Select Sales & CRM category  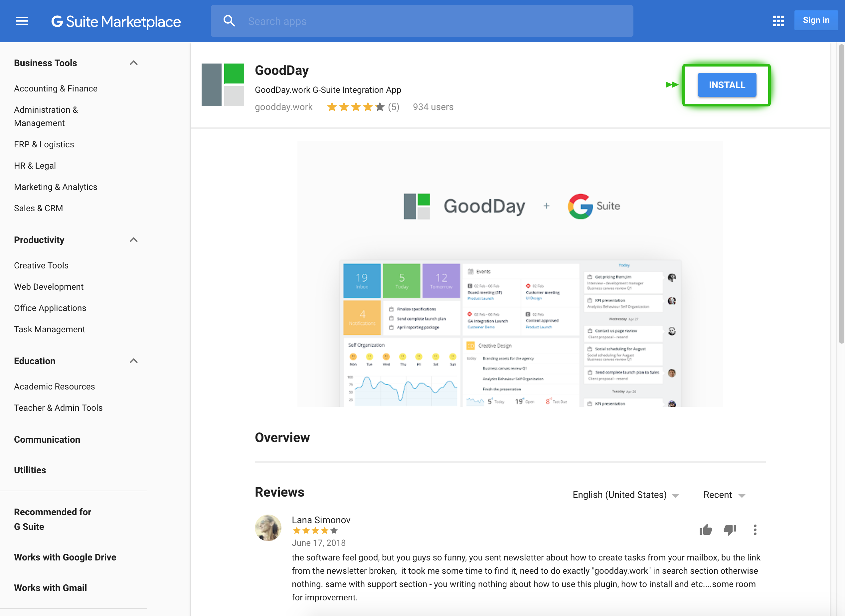coord(38,208)
